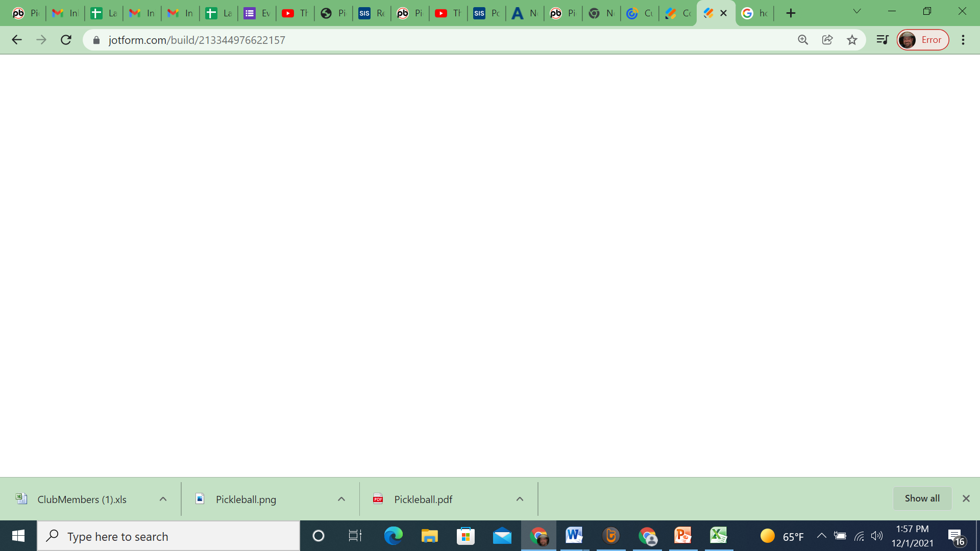This screenshot has width=980, height=551.
Task: Open Excel from the taskbar
Action: 719,536
